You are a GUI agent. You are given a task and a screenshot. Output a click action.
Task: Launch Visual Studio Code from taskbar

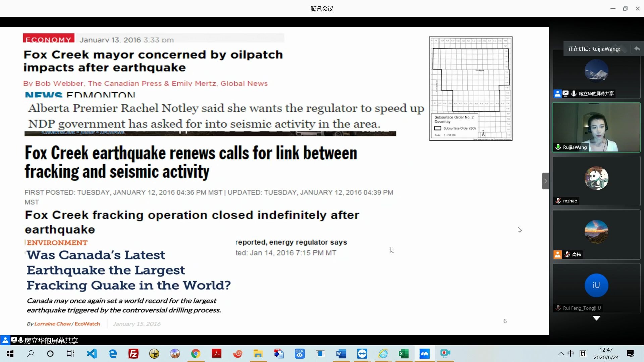92,354
